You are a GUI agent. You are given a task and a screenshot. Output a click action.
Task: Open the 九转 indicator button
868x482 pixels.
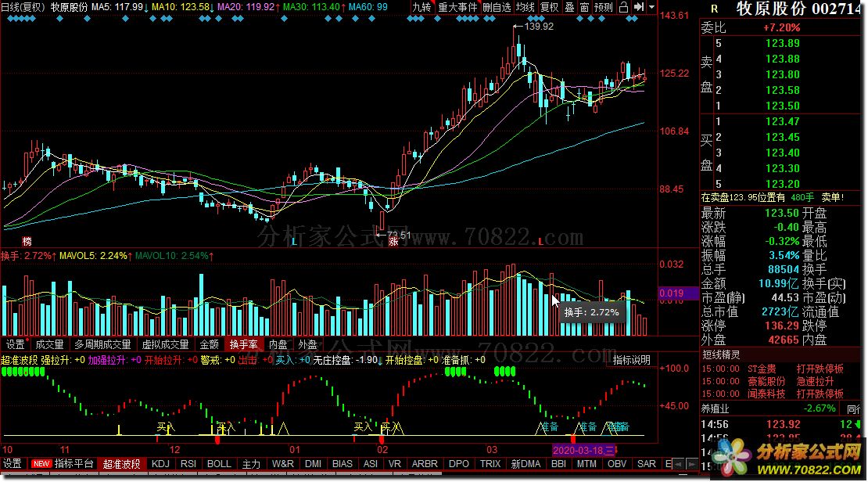421,7
